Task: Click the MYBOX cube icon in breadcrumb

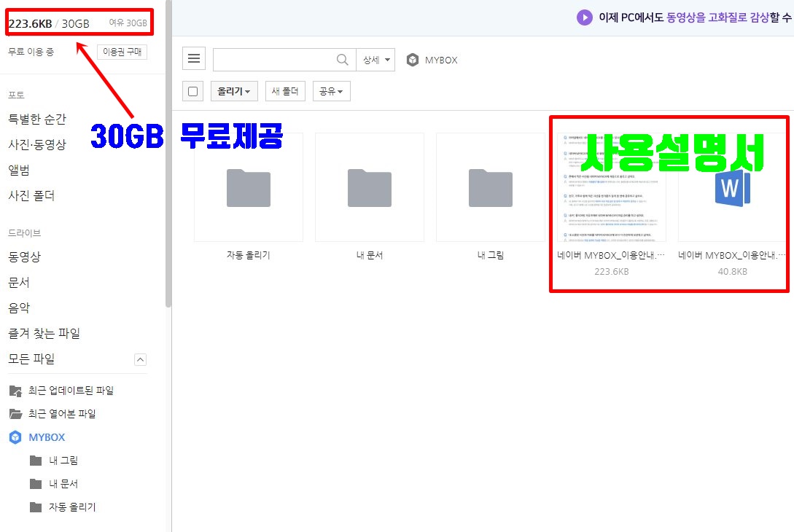Action: point(413,60)
